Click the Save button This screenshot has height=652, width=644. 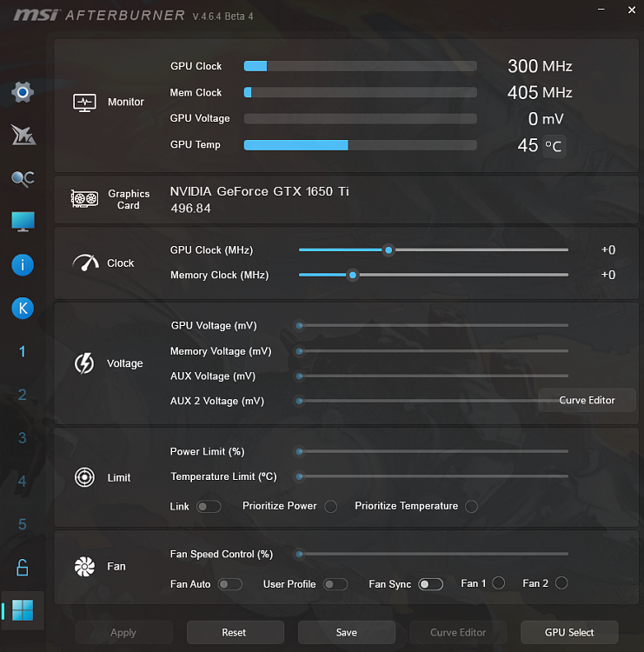[346, 633]
